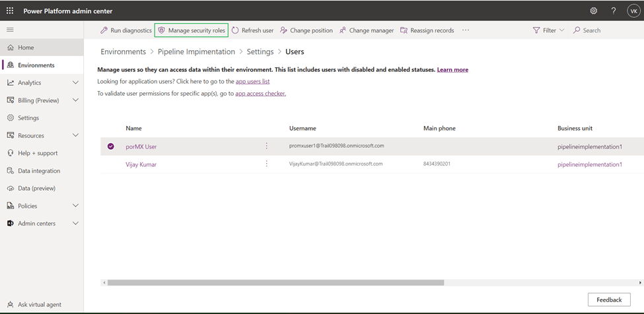Click the horizontal scrollbar under the users list

click(275, 282)
